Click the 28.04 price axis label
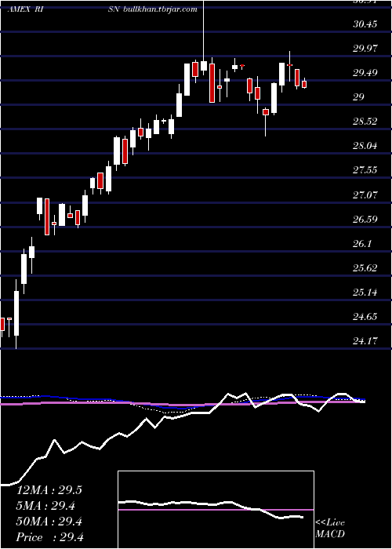This screenshot has width=392, height=549. (x=365, y=146)
